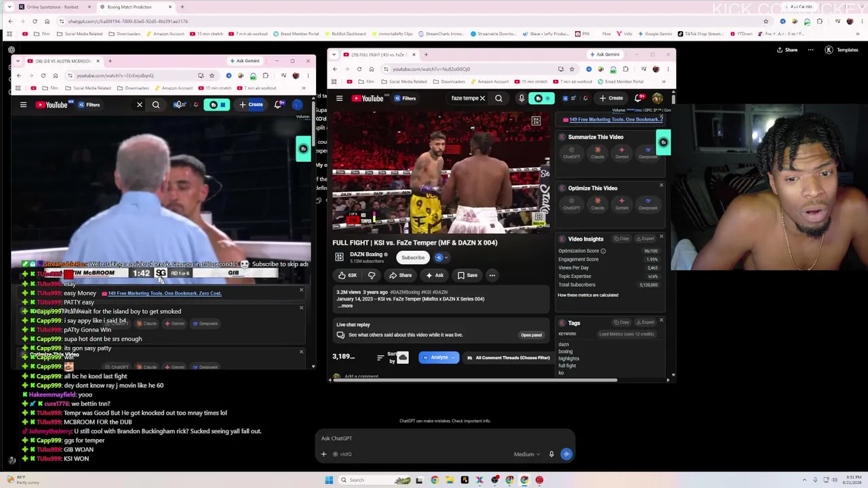868x488 pixels.
Task: Bookmark the KSI video page with star
Action: point(572,69)
